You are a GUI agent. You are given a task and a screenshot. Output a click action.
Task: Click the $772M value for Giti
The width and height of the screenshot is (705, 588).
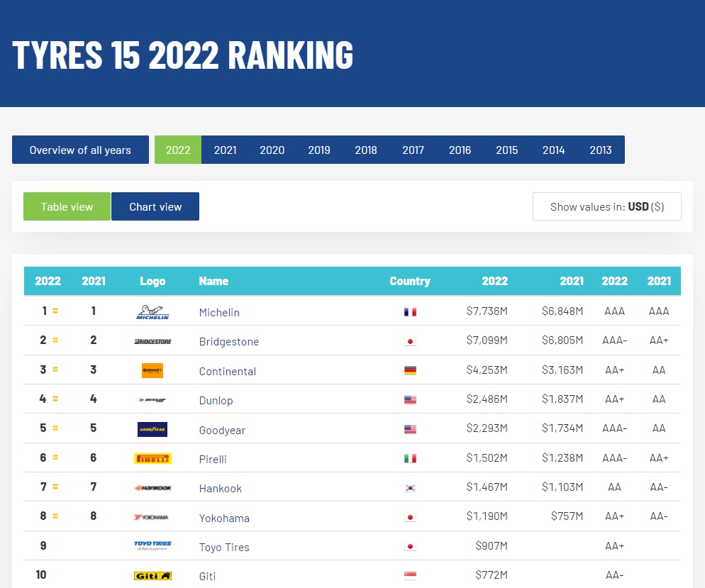pos(492,575)
